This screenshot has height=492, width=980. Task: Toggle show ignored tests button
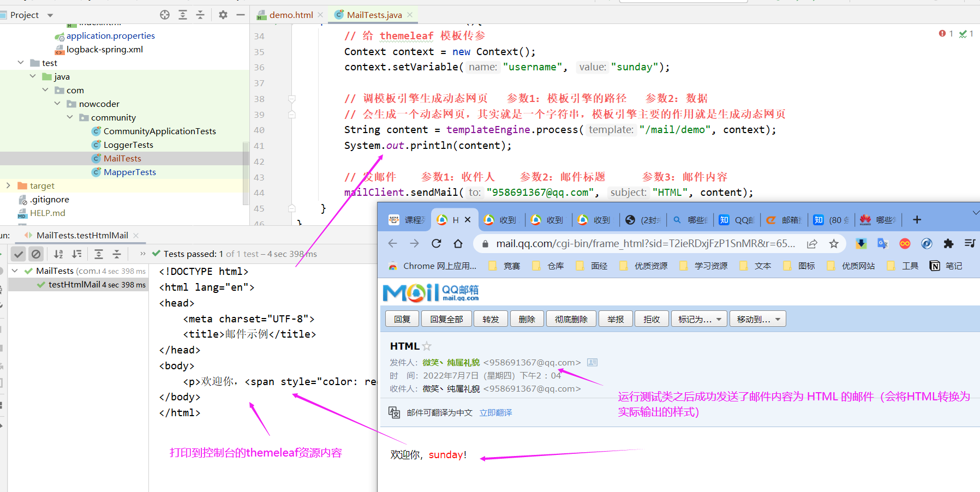tap(36, 254)
